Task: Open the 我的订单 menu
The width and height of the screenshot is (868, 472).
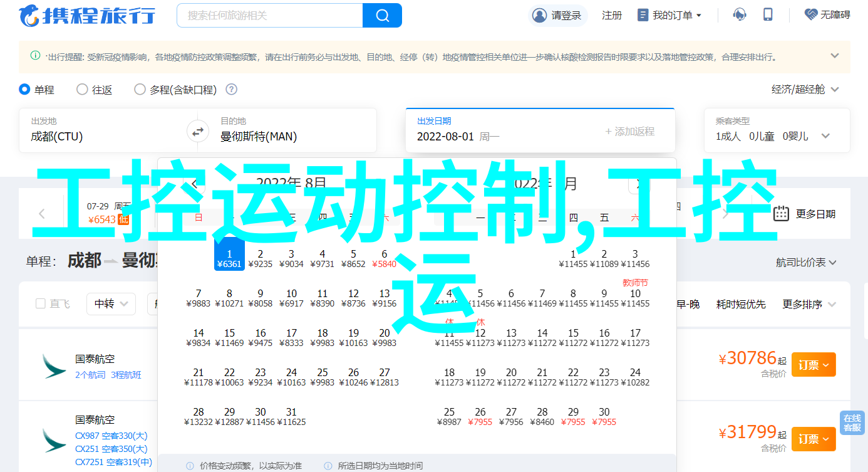Action: click(x=669, y=15)
